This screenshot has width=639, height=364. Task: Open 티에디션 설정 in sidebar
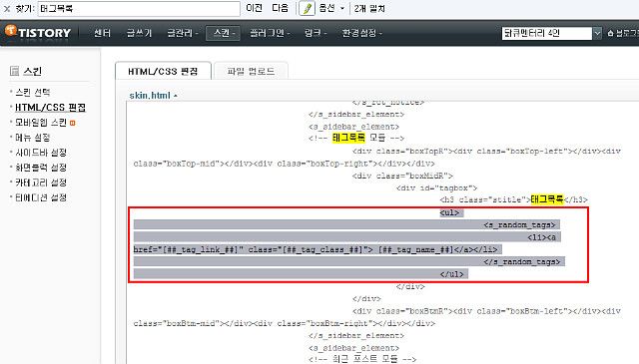click(41, 197)
